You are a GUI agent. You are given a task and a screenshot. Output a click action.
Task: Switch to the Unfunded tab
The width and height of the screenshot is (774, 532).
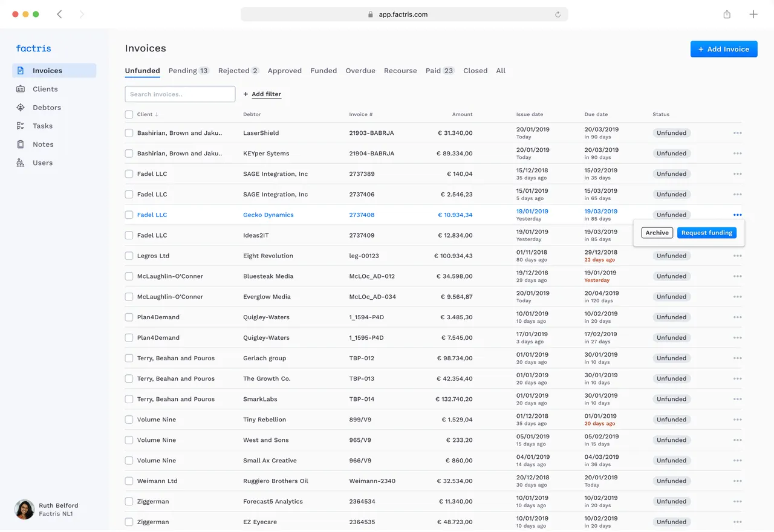(x=142, y=71)
